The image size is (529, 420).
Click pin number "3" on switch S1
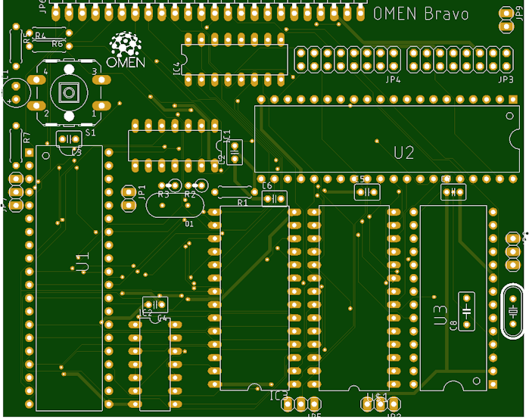click(x=95, y=72)
